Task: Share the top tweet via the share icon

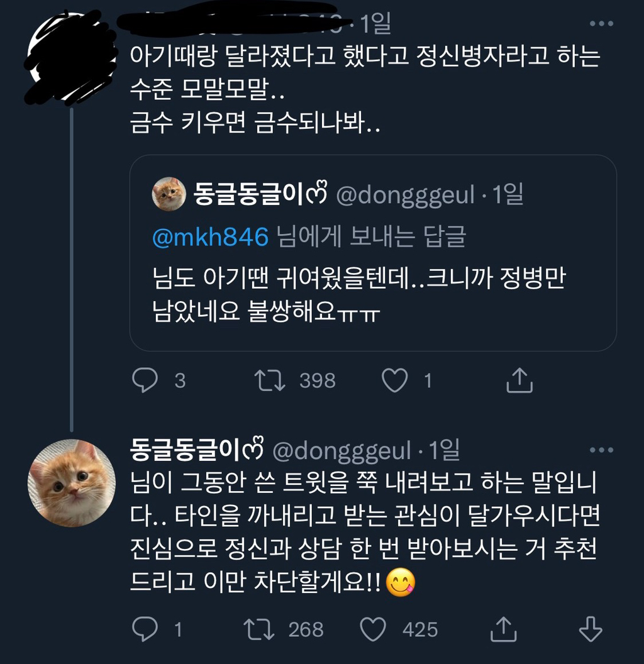Action: pos(519,380)
